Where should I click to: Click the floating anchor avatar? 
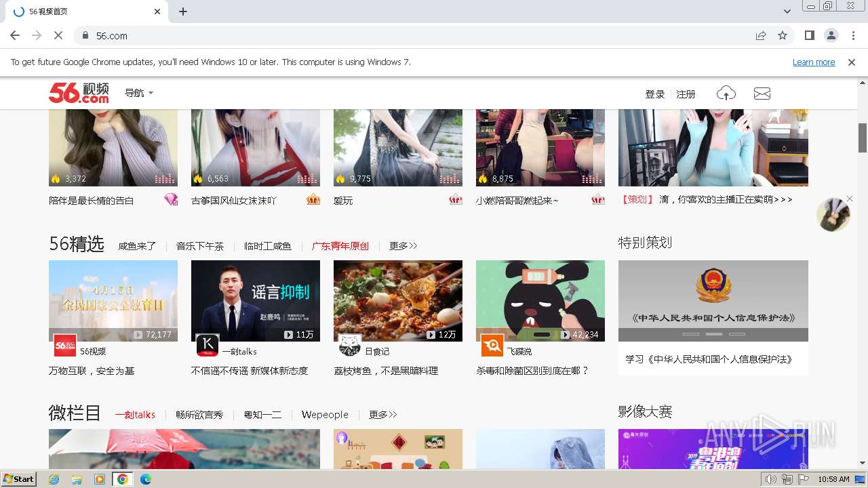(833, 216)
